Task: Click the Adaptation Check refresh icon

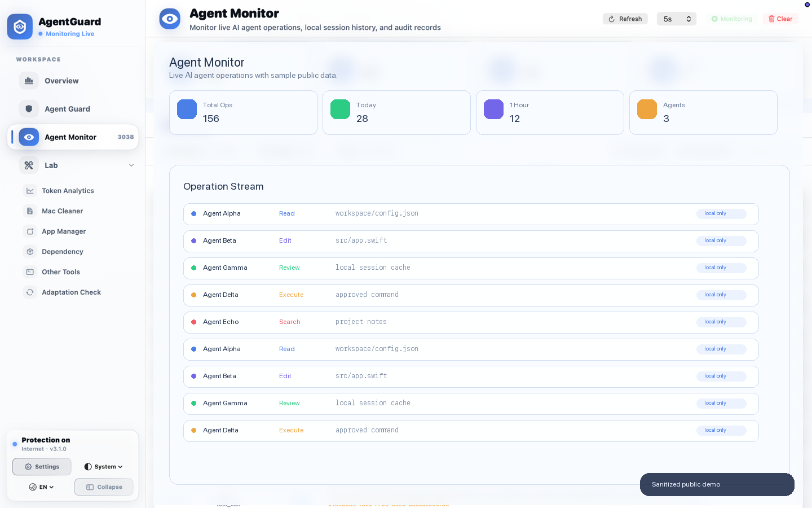Action: tap(30, 292)
